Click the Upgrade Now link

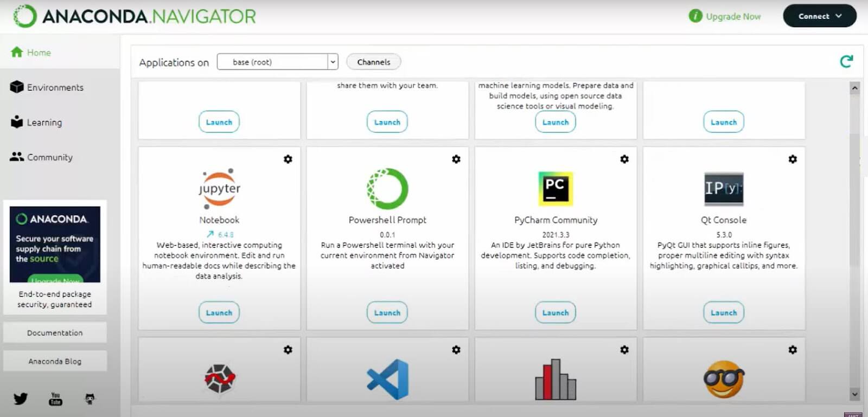coord(733,16)
